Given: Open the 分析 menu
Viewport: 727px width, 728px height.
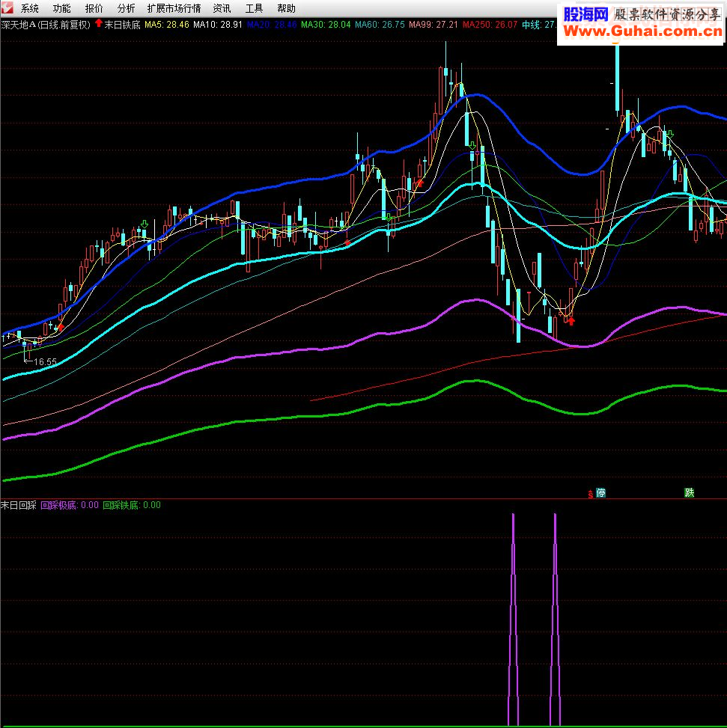Looking at the screenshot, I should click(126, 8).
